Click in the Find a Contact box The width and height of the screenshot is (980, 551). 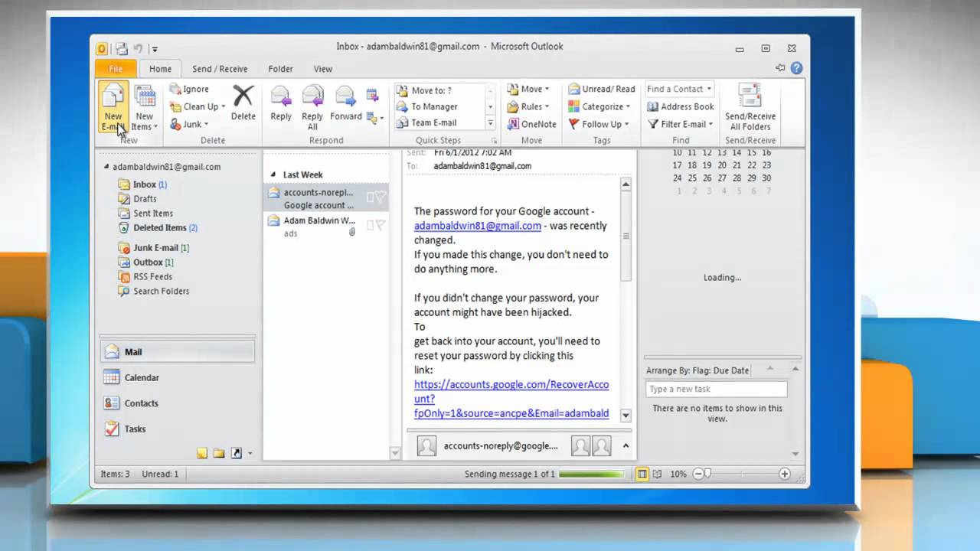679,89
